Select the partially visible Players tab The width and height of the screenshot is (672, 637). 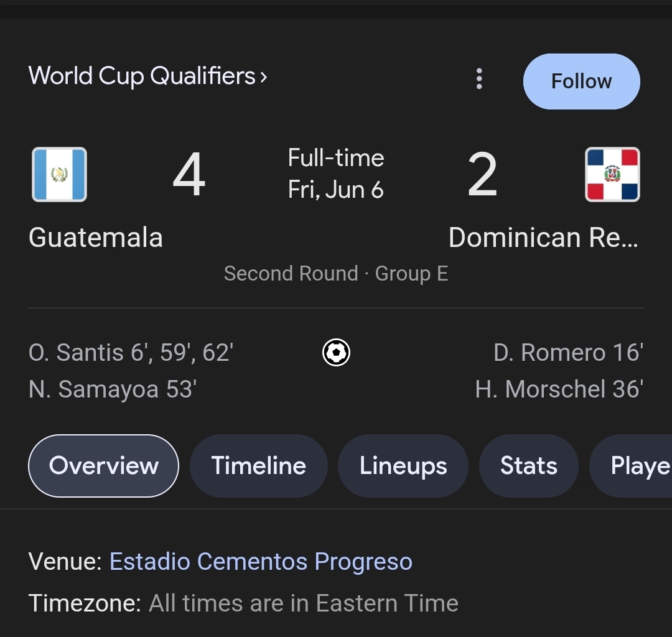point(631,466)
